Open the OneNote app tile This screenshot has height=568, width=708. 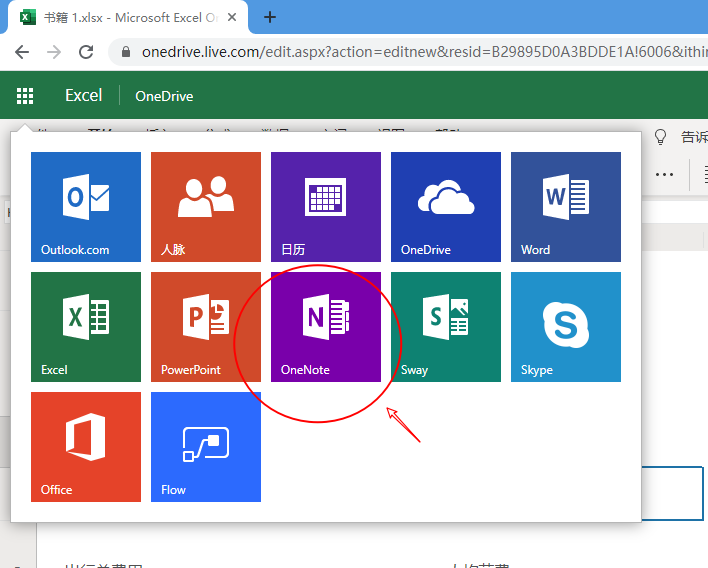point(326,327)
